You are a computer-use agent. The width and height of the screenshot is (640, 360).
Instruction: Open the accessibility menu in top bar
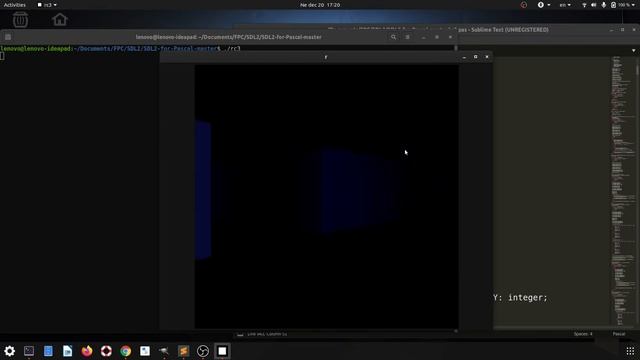(x=543, y=5)
